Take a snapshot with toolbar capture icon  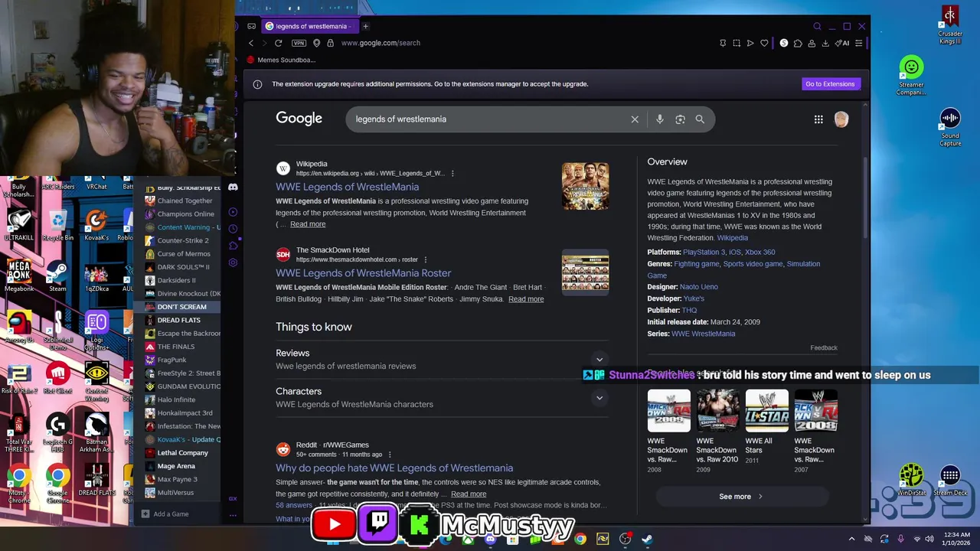737,43
